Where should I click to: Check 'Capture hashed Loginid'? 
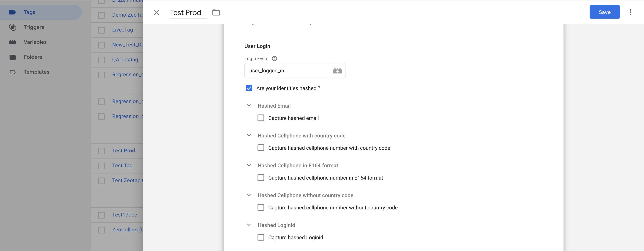tap(261, 237)
